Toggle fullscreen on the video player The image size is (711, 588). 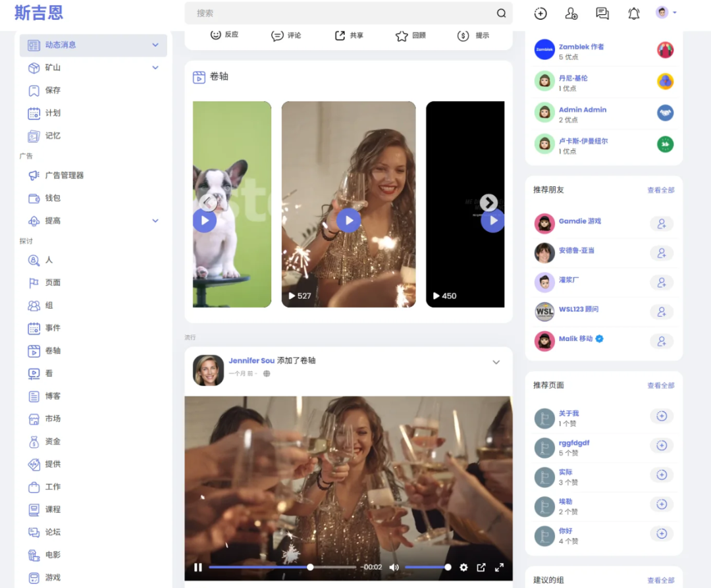click(499, 567)
